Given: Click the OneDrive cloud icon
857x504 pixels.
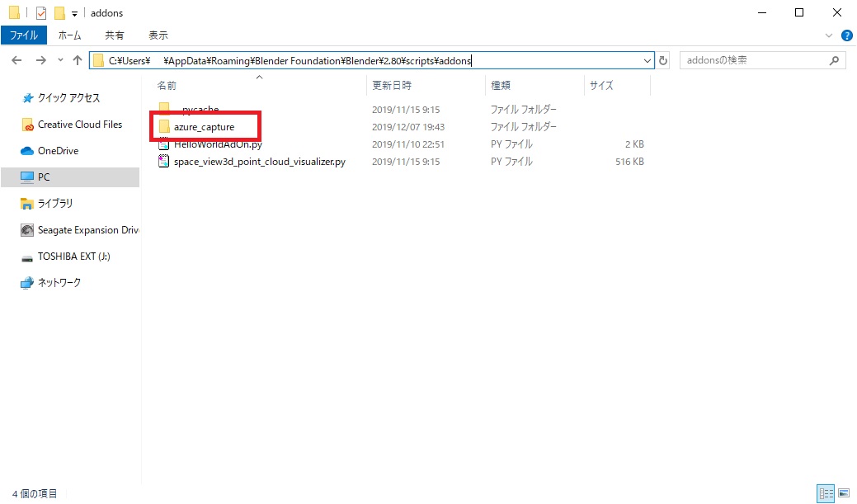Looking at the screenshot, I should click(x=27, y=151).
